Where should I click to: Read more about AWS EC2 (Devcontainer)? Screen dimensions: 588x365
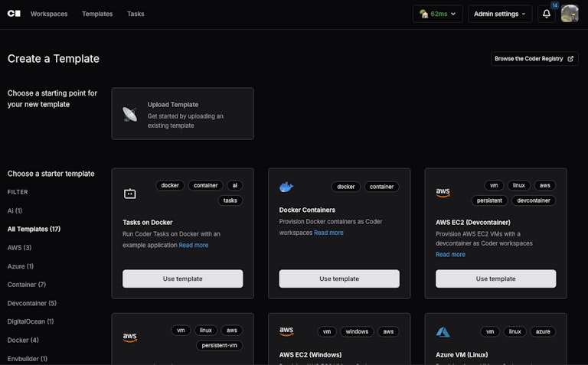450,255
